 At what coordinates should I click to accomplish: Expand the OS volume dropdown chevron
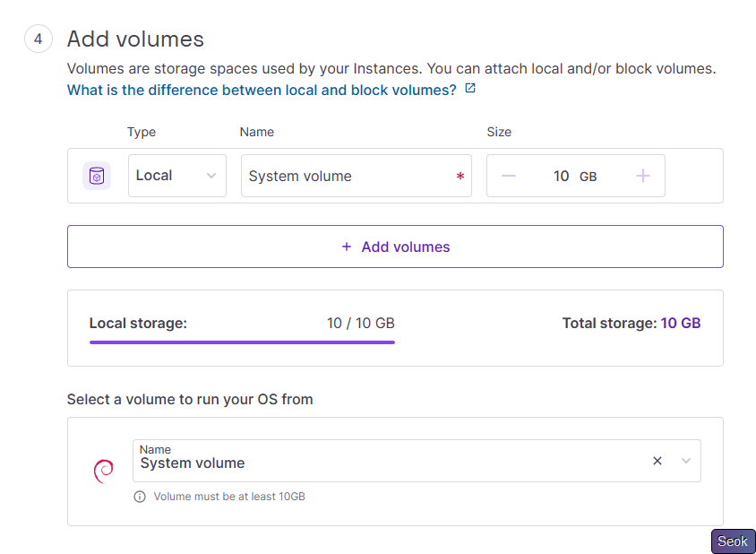pos(686,461)
